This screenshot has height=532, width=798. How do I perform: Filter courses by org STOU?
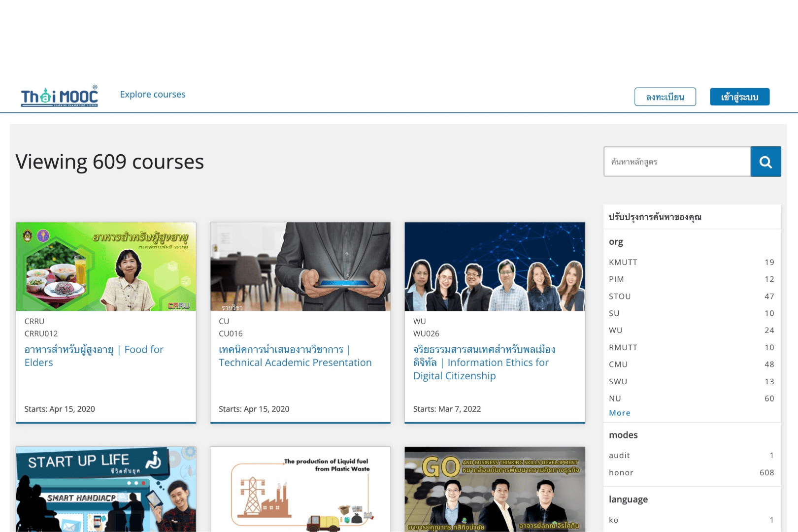coord(692,296)
